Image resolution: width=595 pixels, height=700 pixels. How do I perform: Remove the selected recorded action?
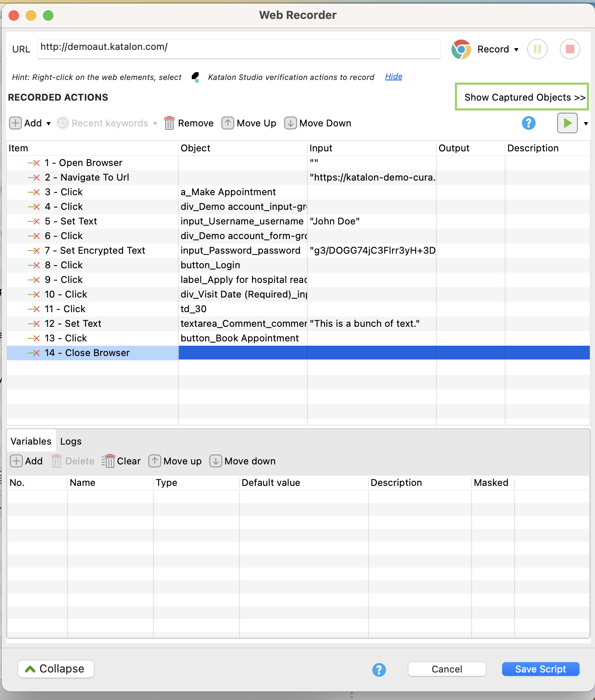click(x=189, y=123)
